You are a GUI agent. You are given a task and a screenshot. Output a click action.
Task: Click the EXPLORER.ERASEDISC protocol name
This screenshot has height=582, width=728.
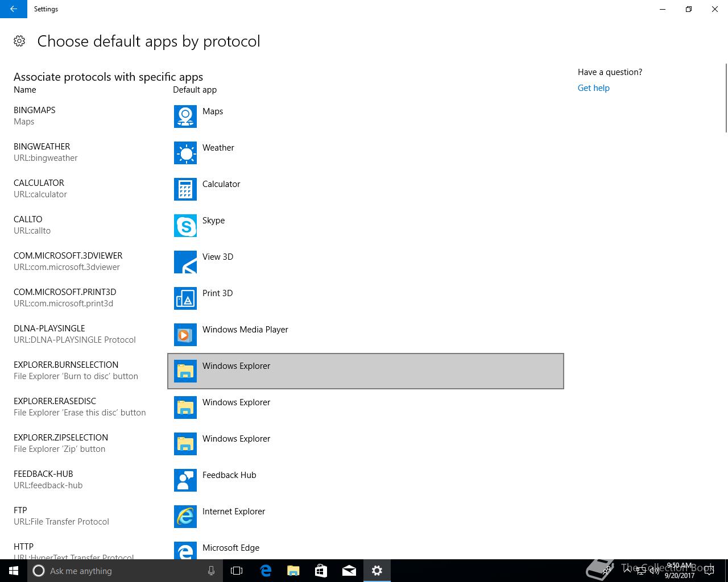(55, 401)
